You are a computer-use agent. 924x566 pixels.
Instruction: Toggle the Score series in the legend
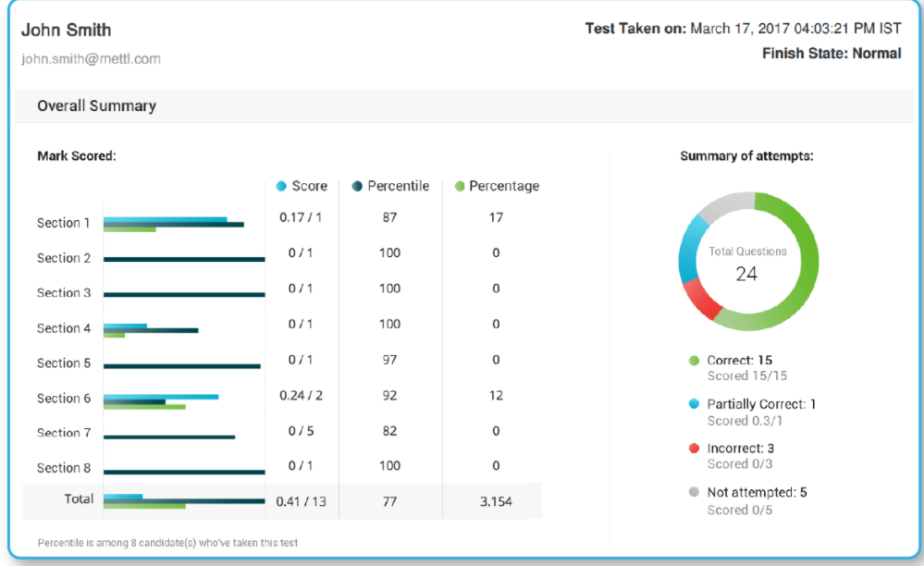point(303,186)
